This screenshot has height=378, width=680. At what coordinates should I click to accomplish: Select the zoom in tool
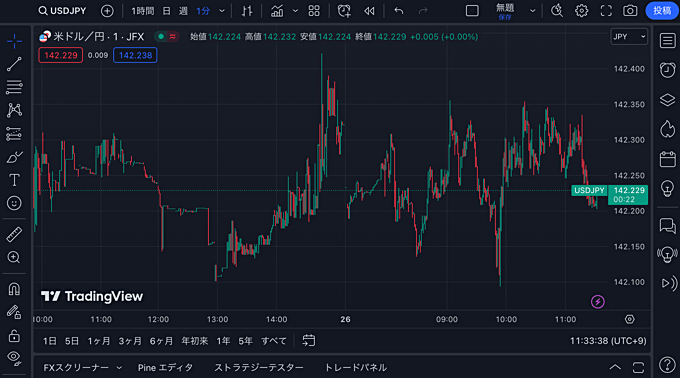tap(14, 257)
